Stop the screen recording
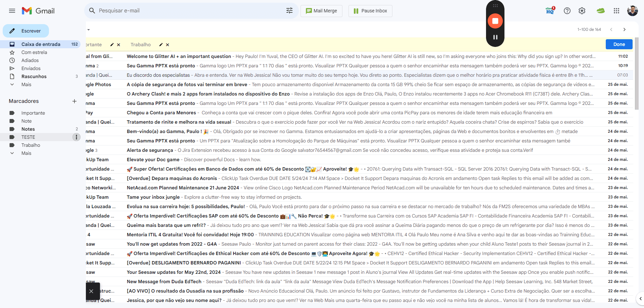 click(x=495, y=21)
